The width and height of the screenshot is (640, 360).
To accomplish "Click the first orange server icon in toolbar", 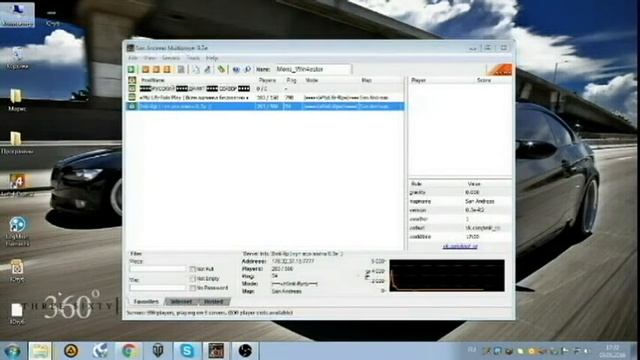I will pyautogui.click(x=145, y=69).
